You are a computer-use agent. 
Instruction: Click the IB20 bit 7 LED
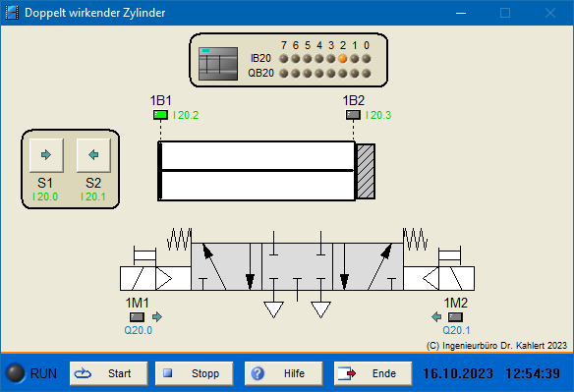[x=284, y=59]
